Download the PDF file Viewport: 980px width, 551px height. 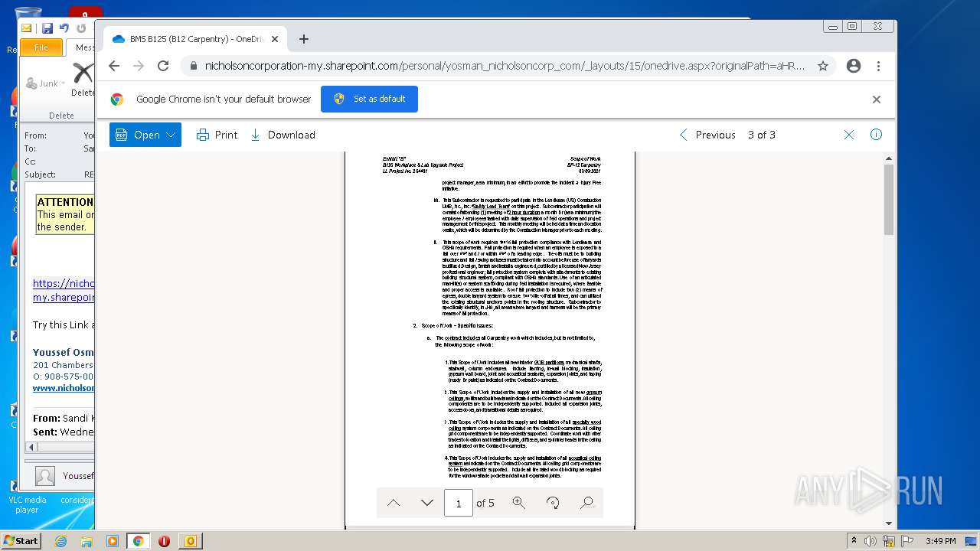(283, 135)
